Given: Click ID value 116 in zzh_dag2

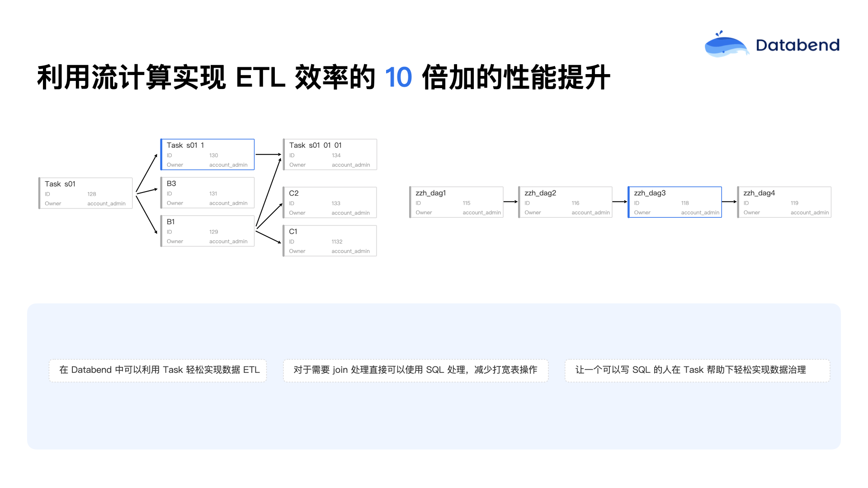Looking at the screenshot, I should pos(576,203).
